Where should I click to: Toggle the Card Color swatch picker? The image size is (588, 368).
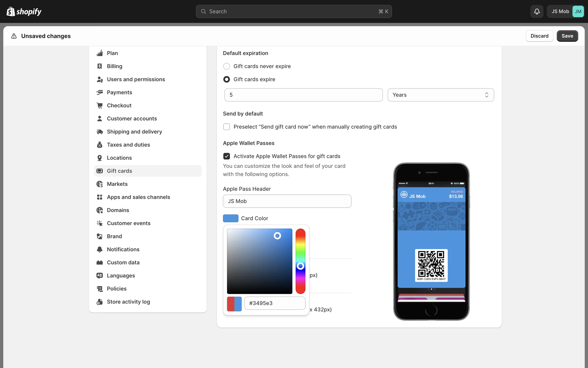231,218
